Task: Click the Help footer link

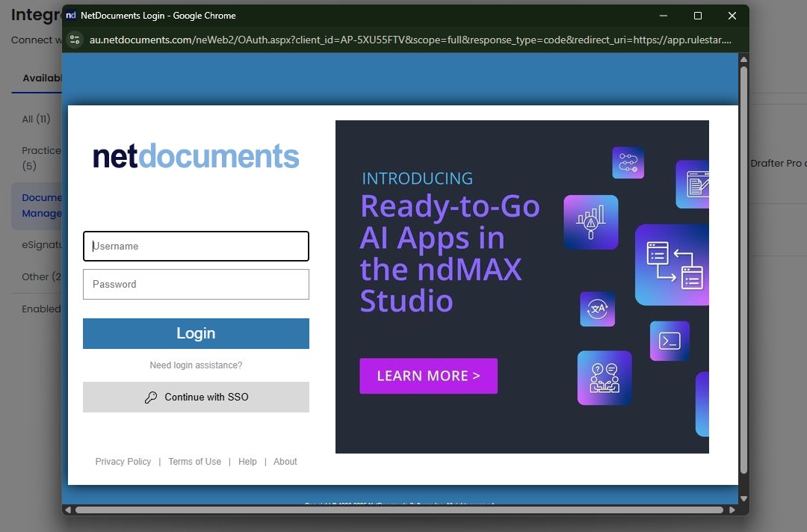Action: (247, 462)
